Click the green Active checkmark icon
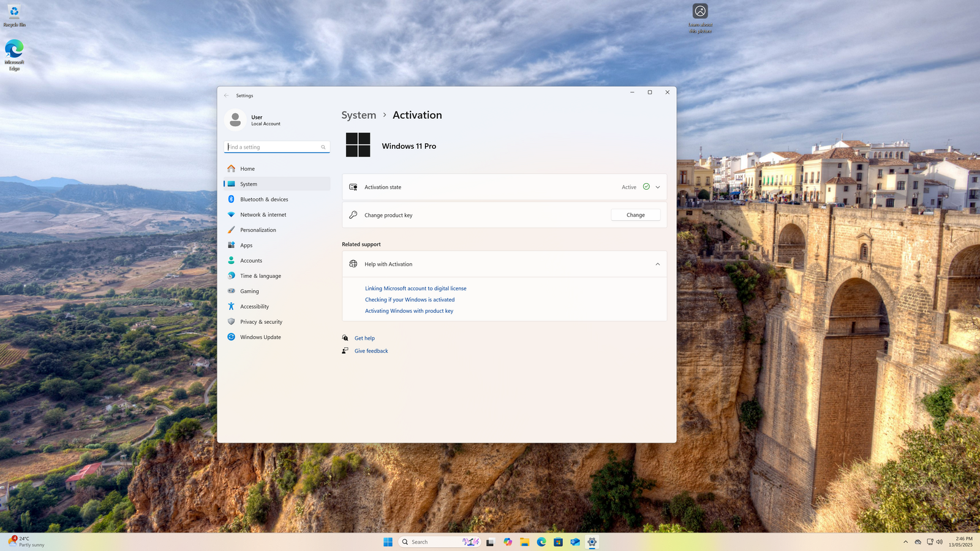 point(646,187)
